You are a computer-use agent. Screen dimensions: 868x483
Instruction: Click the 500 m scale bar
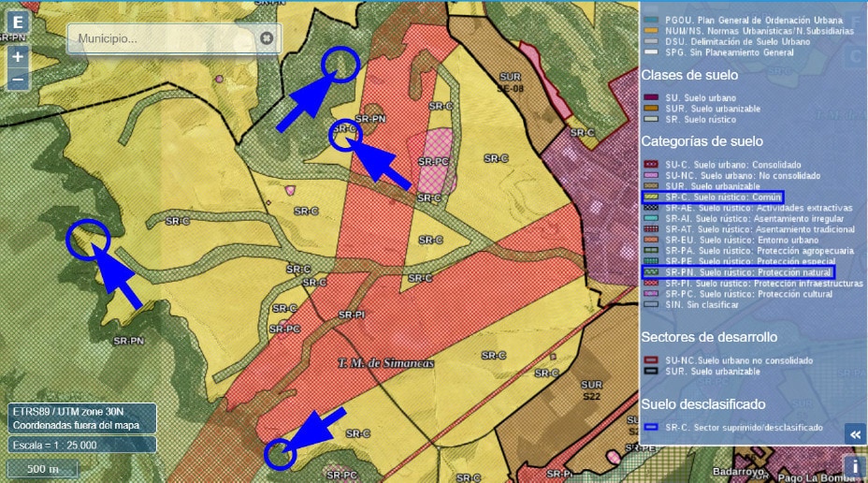click(x=43, y=469)
